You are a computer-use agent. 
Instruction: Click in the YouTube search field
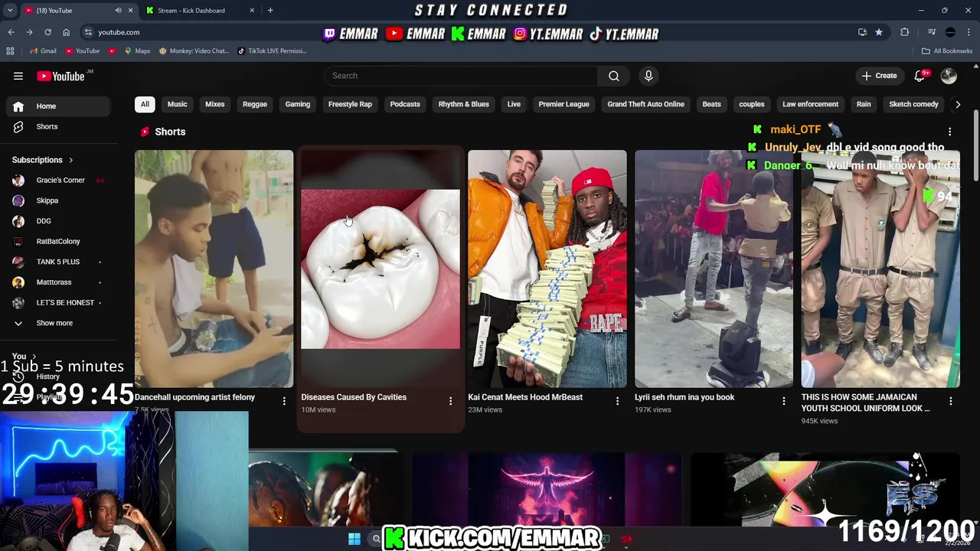pyautogui.click(x=462, y=76)
